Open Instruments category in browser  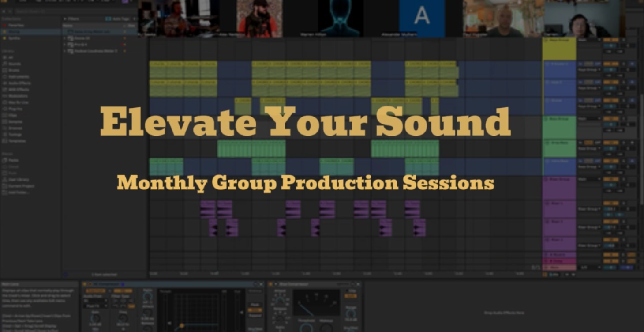pyautogui.click(x=18, y=76)
